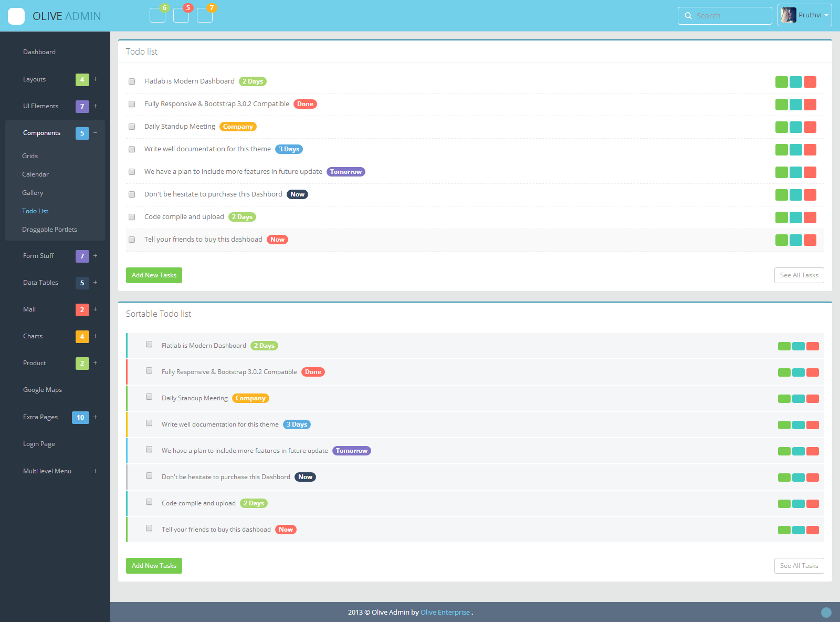Click the search magnifier icon
Viewport: 840px width, 622px height.
(x=688, y=16)
